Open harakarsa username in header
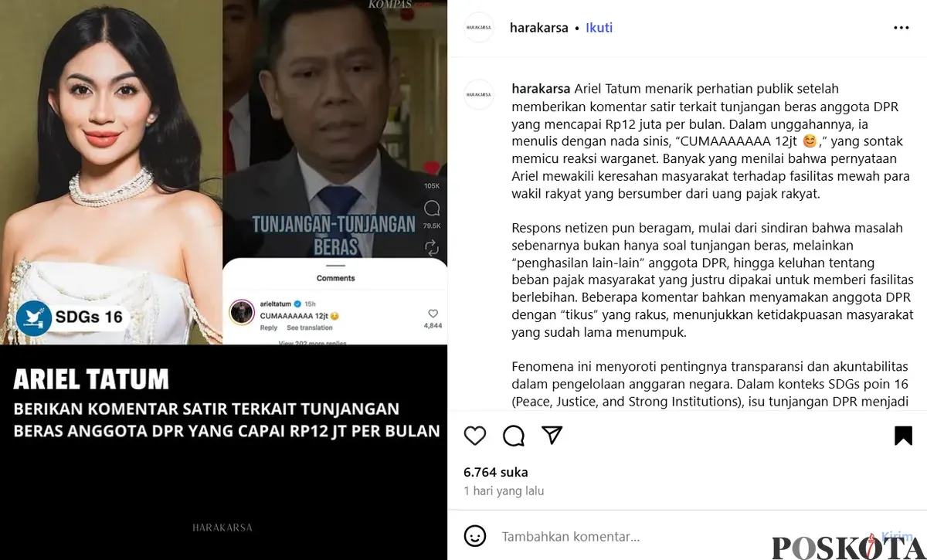 (539, 28)
